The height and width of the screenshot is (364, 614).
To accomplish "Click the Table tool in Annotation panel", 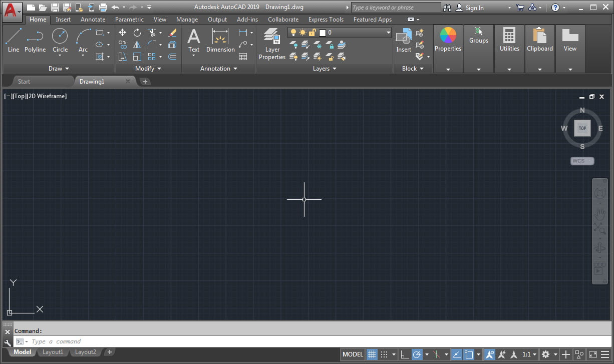I will (243, 57).
